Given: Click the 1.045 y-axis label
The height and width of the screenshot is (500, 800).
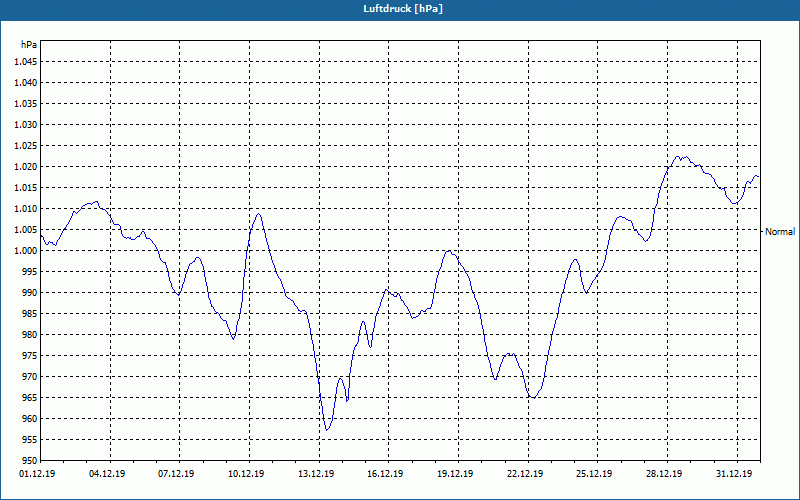Looking at the screenshot, I should (x=25, y=62).
